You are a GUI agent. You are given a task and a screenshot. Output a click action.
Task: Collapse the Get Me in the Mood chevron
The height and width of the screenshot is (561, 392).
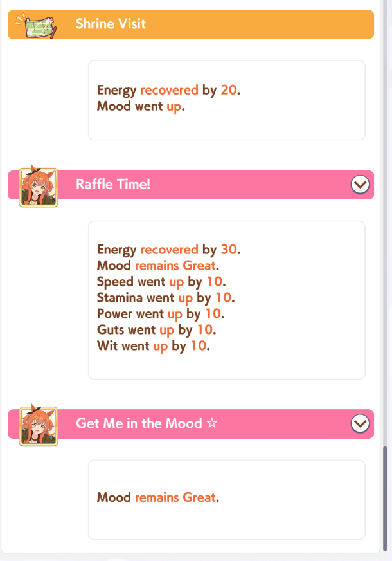pyautogui.click(x=360, y=423)
